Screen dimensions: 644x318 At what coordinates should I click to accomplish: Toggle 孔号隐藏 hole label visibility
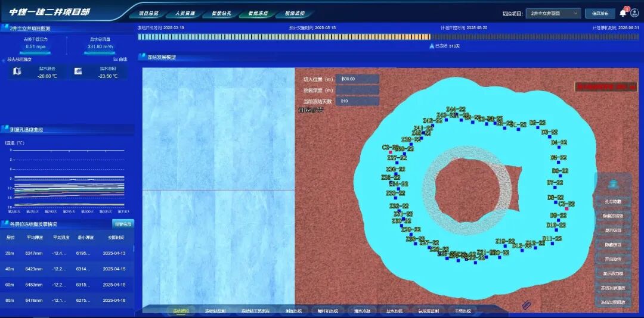[613, 201]
